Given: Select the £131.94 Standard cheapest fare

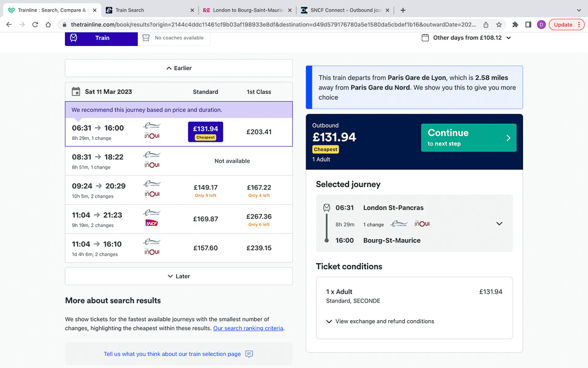Looking at the screenshot, I should [206, 132].
